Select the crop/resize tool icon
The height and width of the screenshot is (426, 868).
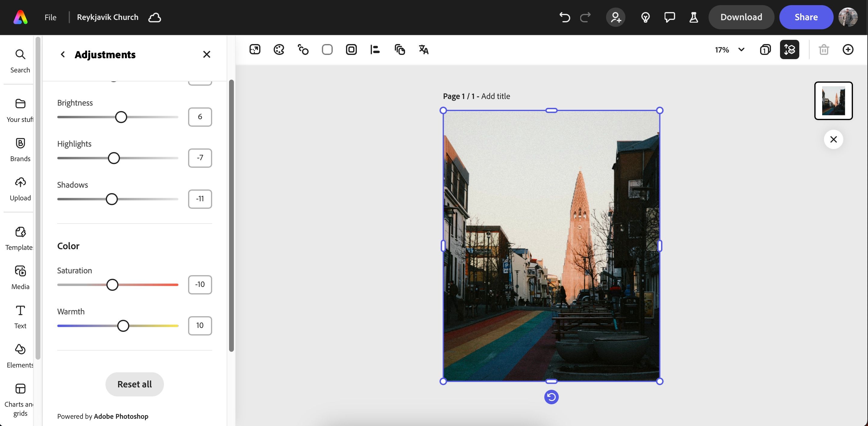[255, 49]
